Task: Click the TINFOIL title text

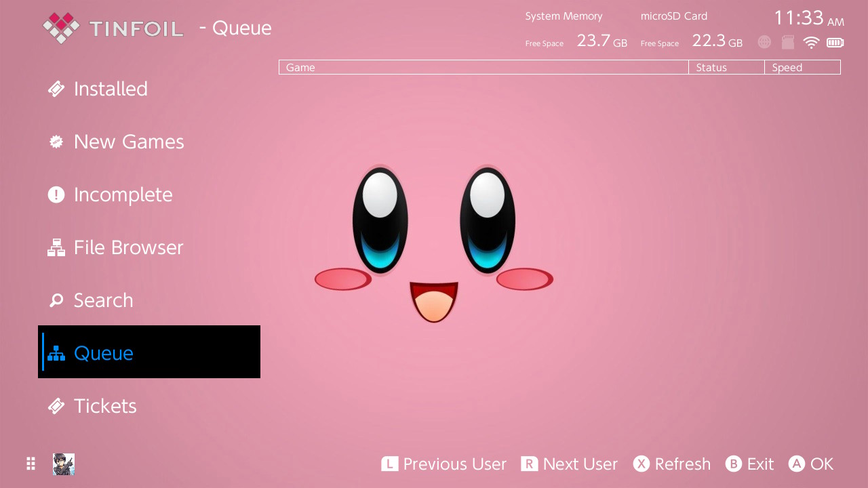Action: pyautogui.click(x=136, y=28)
